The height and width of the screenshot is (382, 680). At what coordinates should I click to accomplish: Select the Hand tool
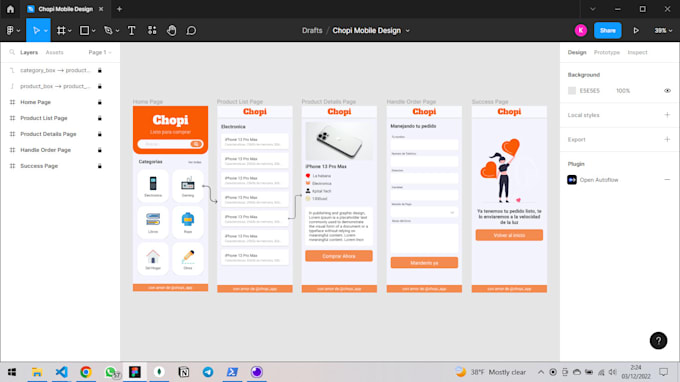coord(172,30)
